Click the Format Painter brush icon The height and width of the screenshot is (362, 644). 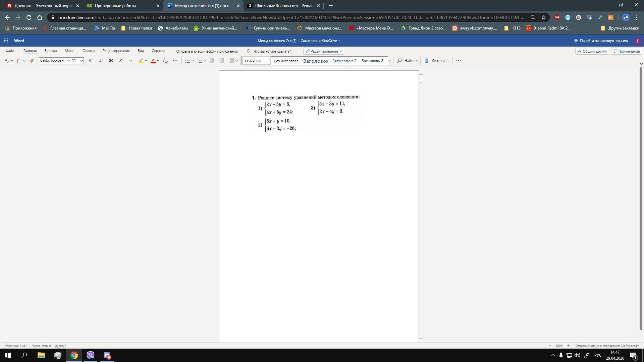(x=32, y=61)
